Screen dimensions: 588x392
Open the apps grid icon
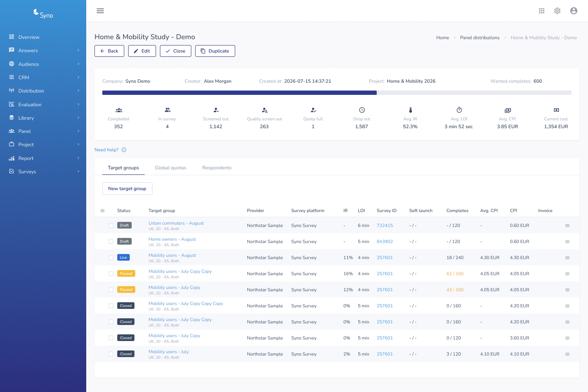(542, 11)
